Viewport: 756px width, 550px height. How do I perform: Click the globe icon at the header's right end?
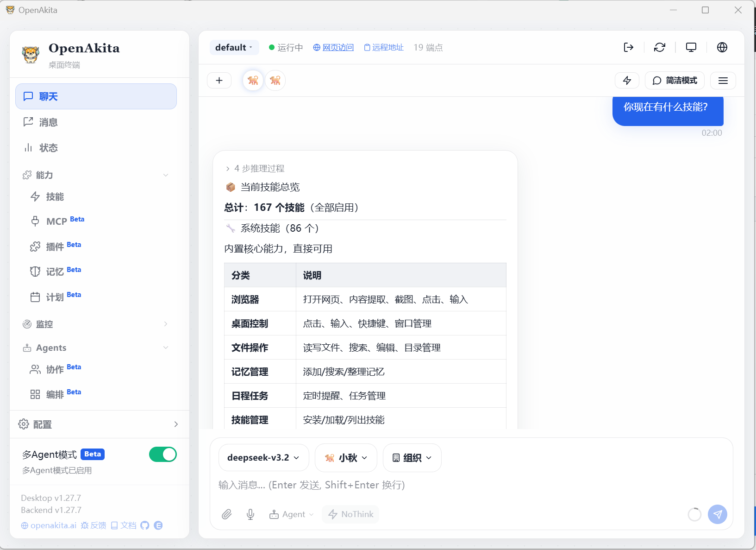(x=722, y=47)
